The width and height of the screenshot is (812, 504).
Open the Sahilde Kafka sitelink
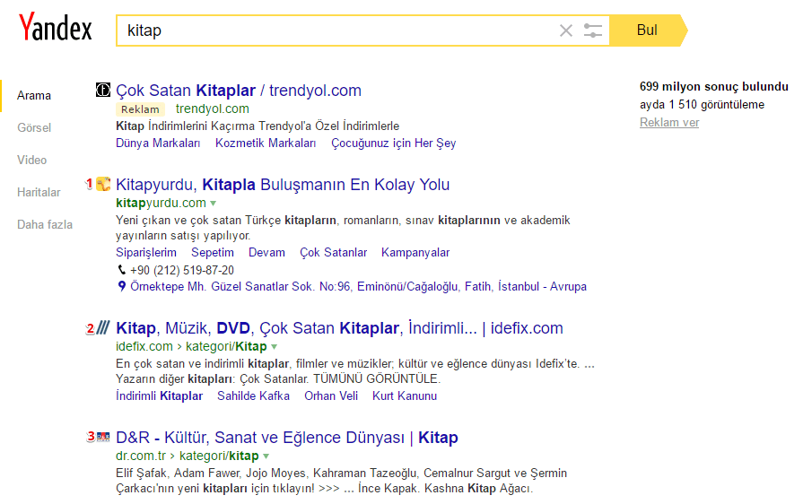coord(253,395)
